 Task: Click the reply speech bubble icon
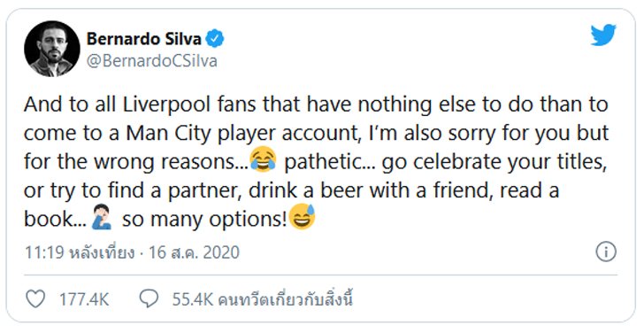pyautogui.click(x=149, y=298)
